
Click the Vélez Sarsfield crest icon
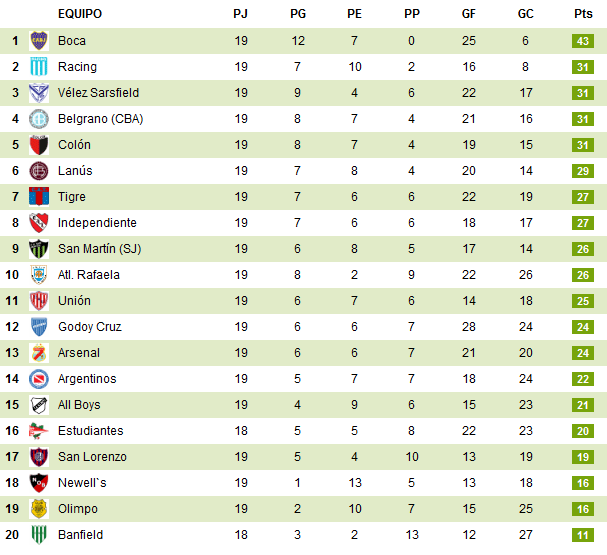click(40, 93)
